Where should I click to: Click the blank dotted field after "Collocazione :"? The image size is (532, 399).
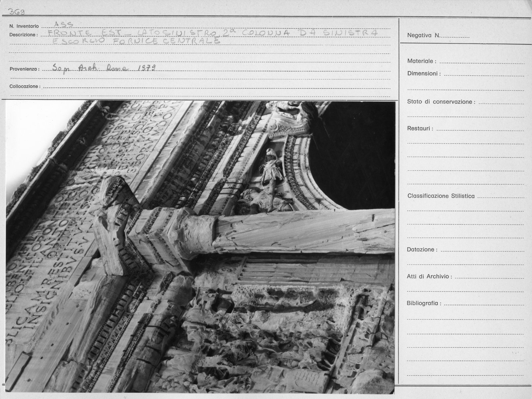(217, 87)
